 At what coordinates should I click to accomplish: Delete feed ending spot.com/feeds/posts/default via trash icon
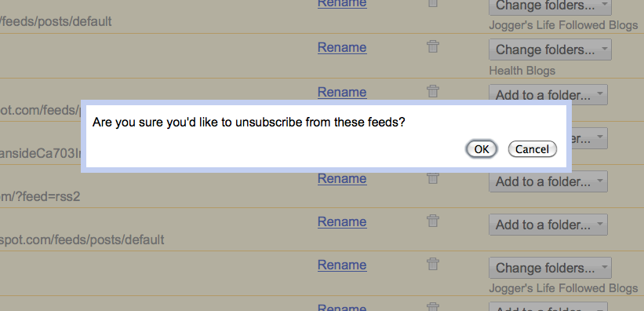pyautogui.click(x=432, y=221)
